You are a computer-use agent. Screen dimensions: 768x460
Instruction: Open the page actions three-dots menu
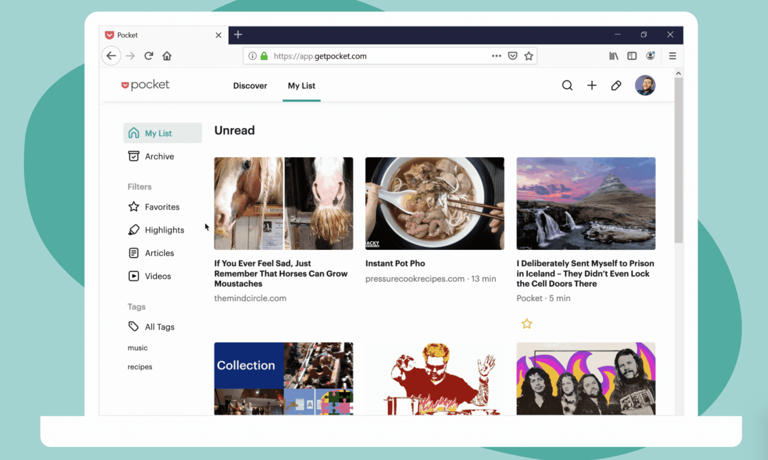coord(496,56)
